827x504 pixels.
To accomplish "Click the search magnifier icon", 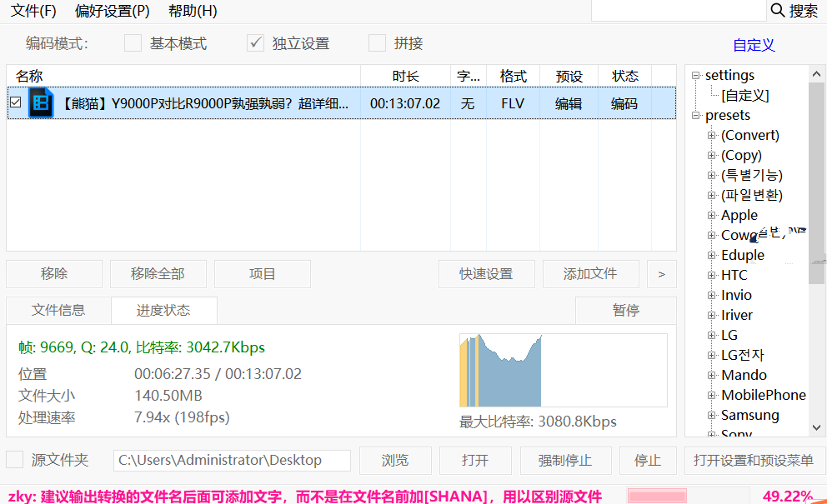I will 778,10.
